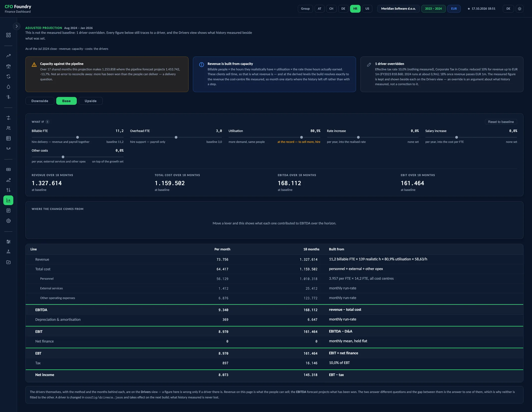The width and height of the screenshot is (532, 412).
Task: Select the AT country filter
Action: (x=319, y=9)
